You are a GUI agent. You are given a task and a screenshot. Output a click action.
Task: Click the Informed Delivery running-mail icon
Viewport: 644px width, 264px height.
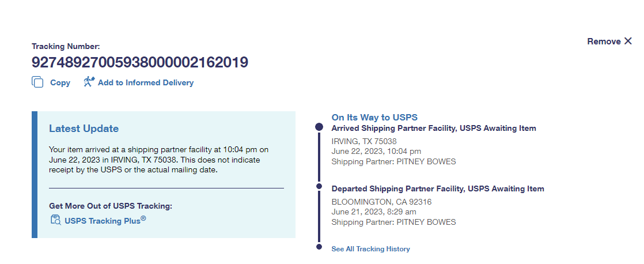point(89,82)
